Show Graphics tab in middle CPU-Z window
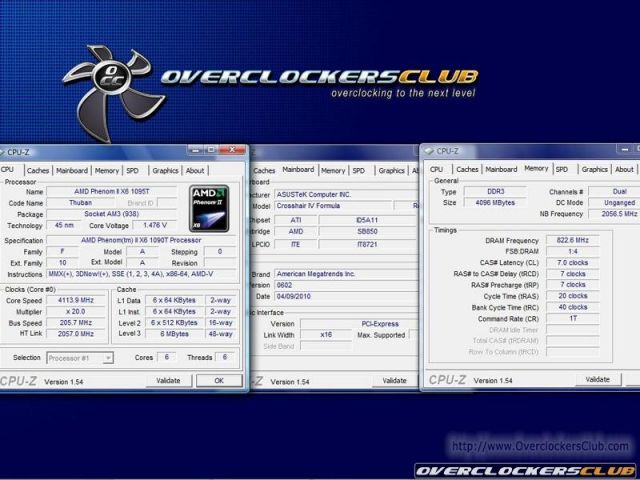 click(x=391, y=171)
